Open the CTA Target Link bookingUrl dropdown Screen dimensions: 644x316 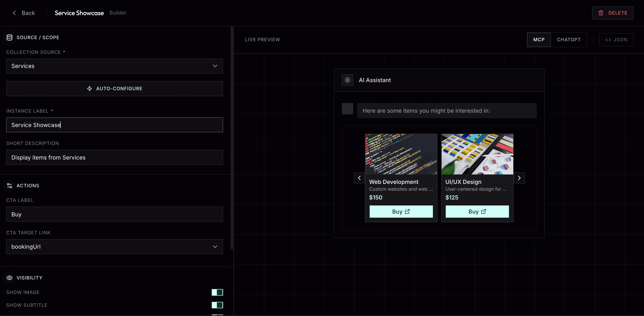point(115,247)
